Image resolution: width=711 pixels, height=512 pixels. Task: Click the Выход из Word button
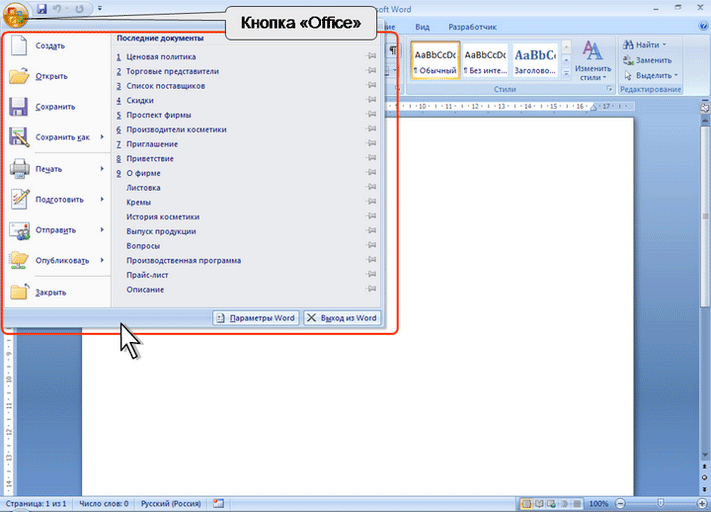[x=342, y=318]
